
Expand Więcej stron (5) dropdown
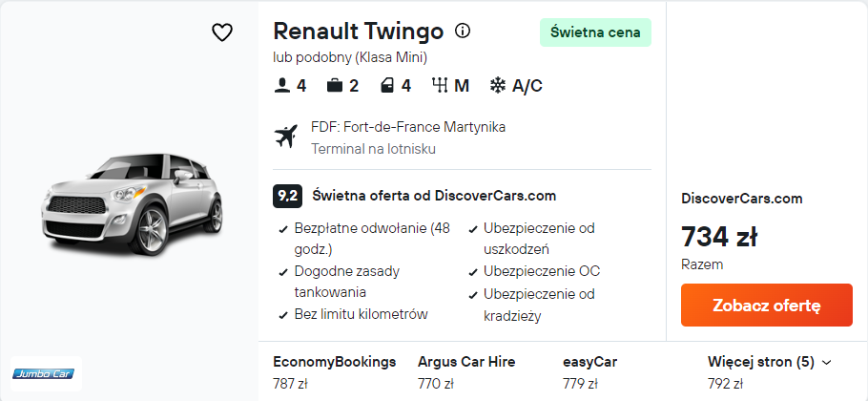pos(770,363)
